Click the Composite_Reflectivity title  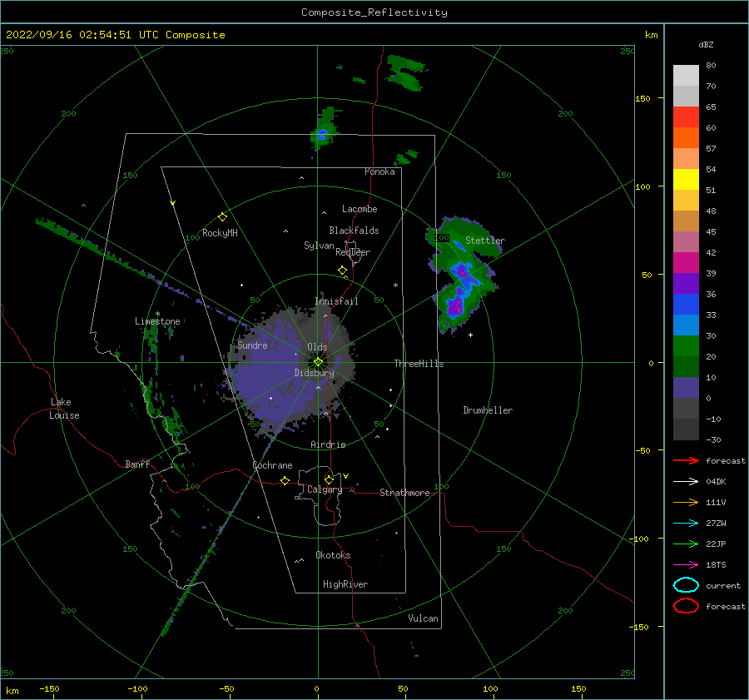point(374,12)
